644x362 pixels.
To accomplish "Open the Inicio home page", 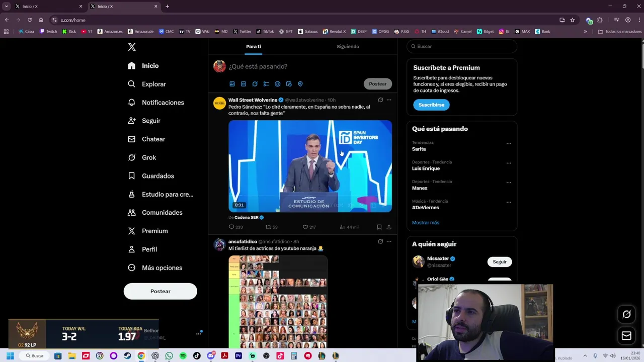I will pyautogui.click(x=143, y=66).
